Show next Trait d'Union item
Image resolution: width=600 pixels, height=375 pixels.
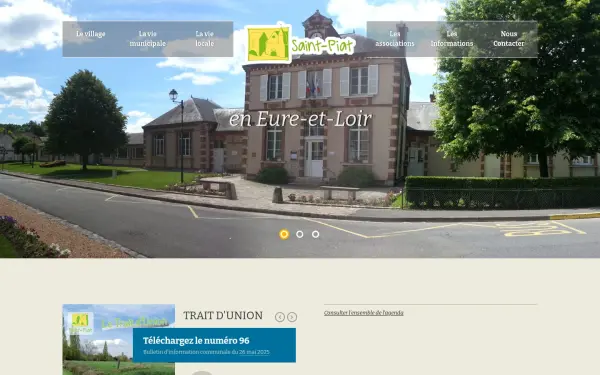point(292,317)
